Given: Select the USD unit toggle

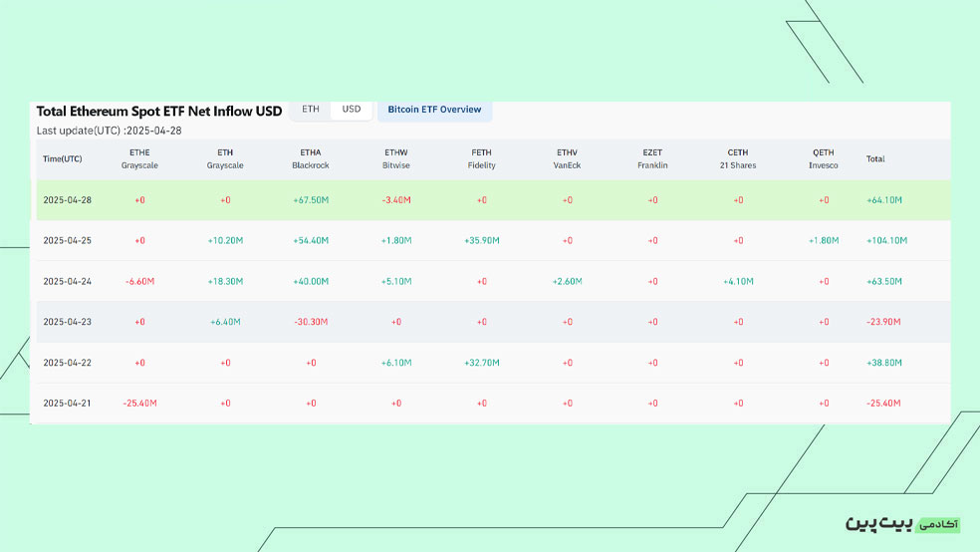Looking at the screenshot, I should pyautogui.click(x=352, y=110).
